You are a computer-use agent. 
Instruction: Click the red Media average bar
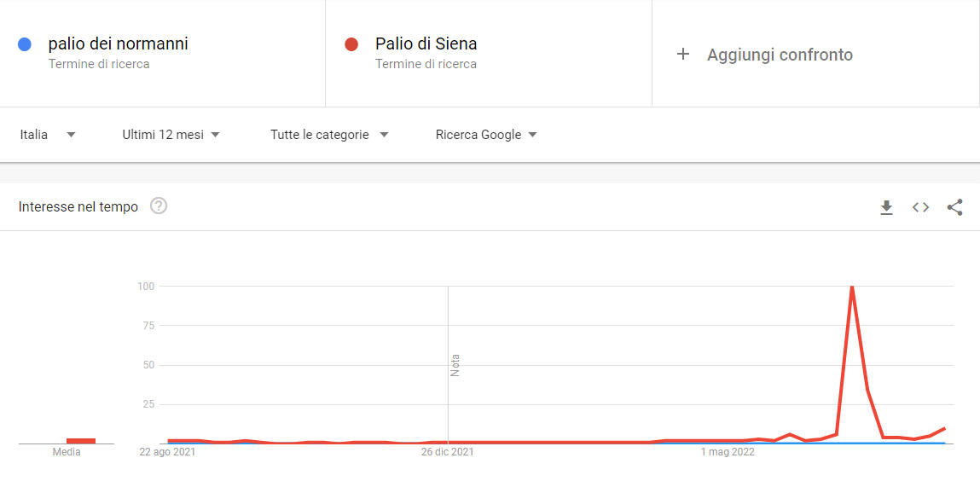coord(81,441)
